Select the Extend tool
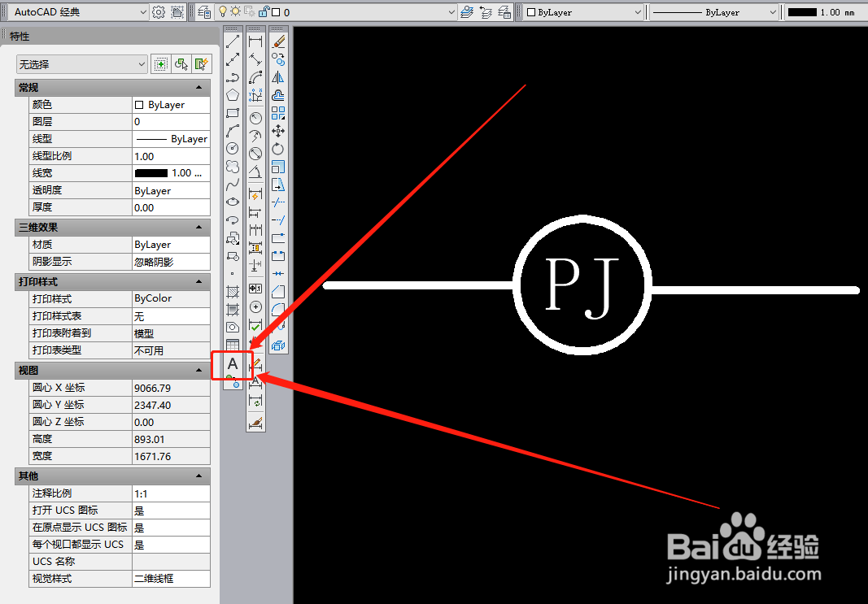868x604 pixels. [278, 219]
